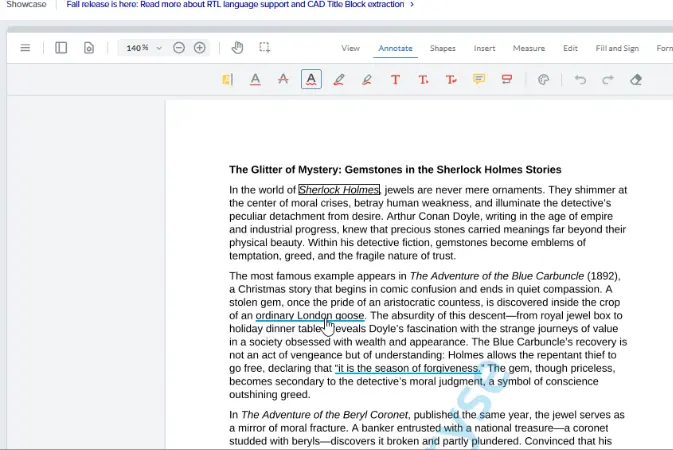Redo the last action
This screenshot has width=673, height=450.
[608, 79]
